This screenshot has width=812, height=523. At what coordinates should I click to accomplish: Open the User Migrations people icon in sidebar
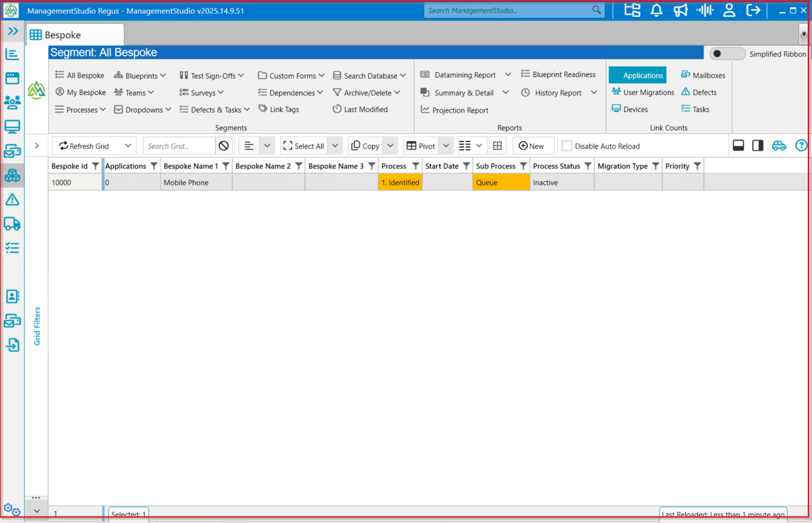pos(12,102)
